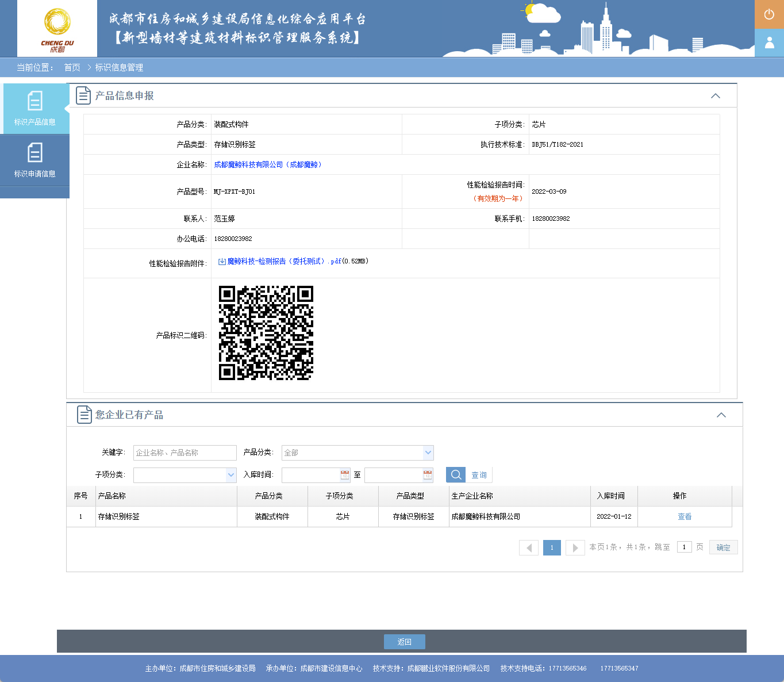
Task: Open 标识产品信息 sidebar item
Action: pyautogui.click(x=35, y=109)
